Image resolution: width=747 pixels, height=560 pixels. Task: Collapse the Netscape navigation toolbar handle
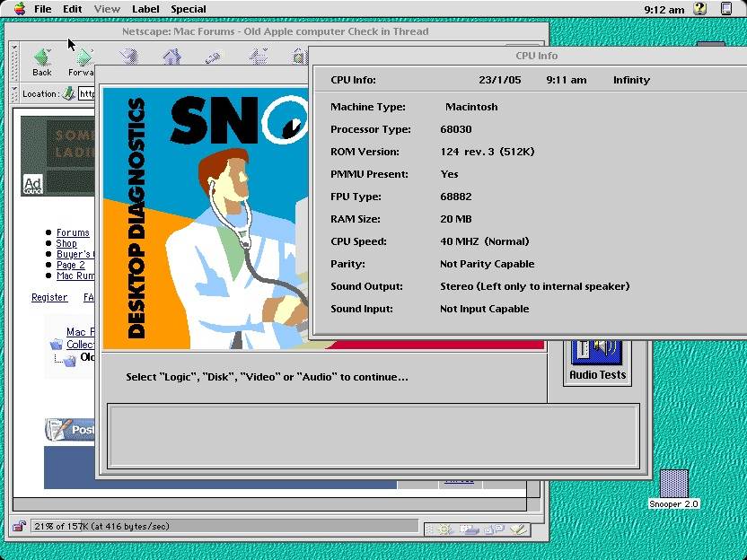(14, 64)
